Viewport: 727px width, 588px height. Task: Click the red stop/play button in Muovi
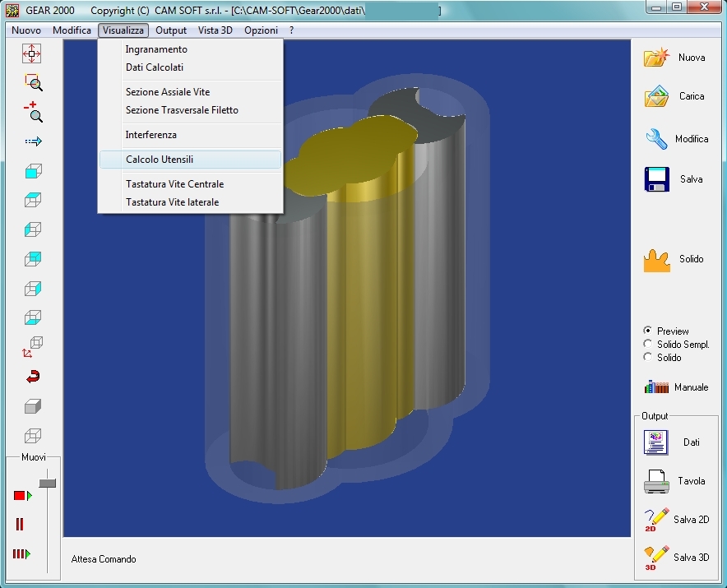tap(22, 496)
